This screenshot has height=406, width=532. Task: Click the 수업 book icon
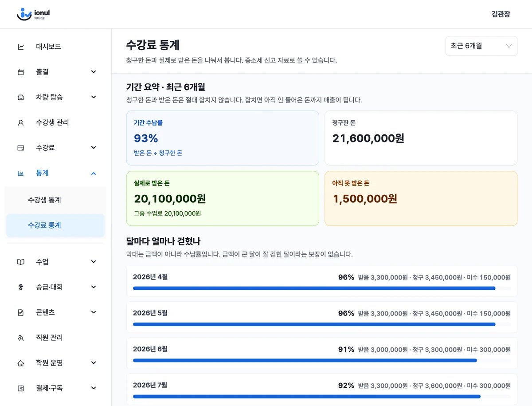coord(21,262)
